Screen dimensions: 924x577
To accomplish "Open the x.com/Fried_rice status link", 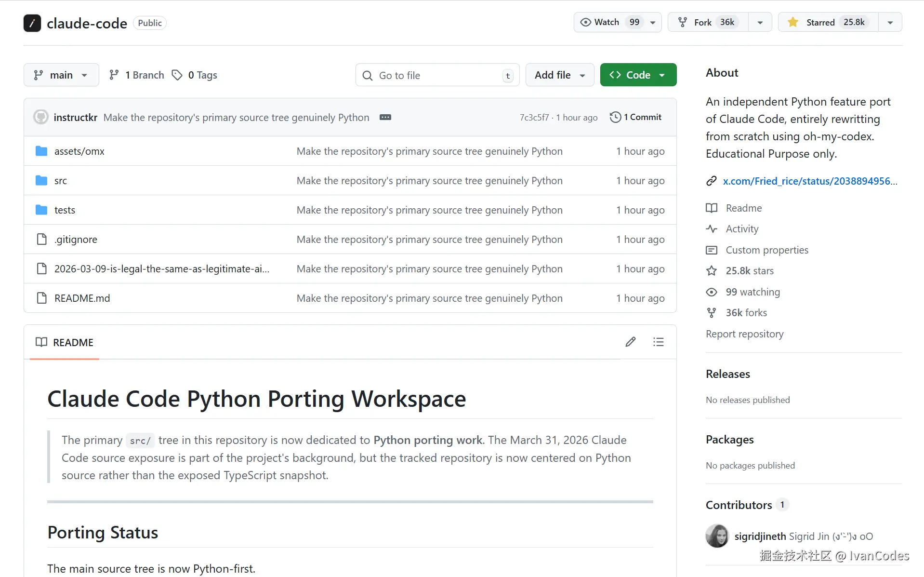I will click(809, 181).
